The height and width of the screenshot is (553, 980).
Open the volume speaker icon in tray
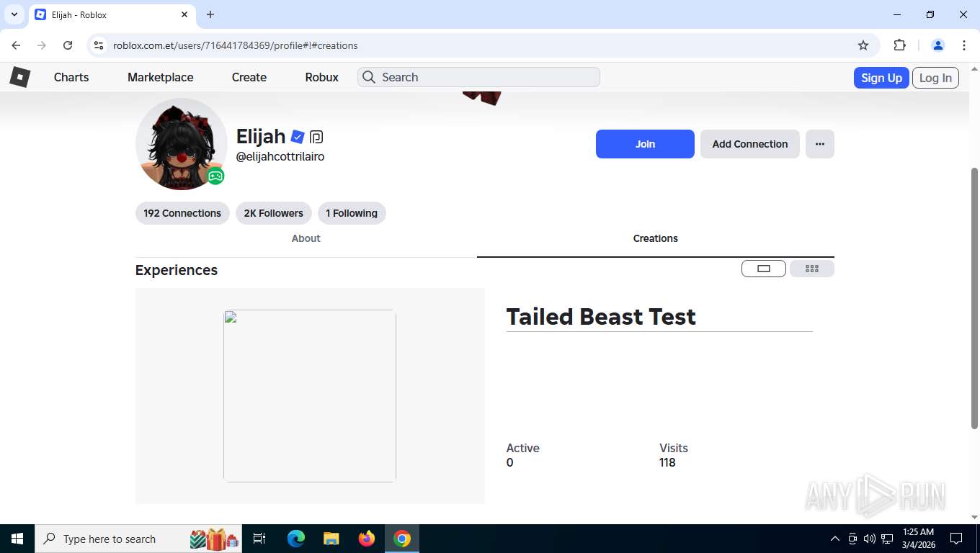[869, 539]
